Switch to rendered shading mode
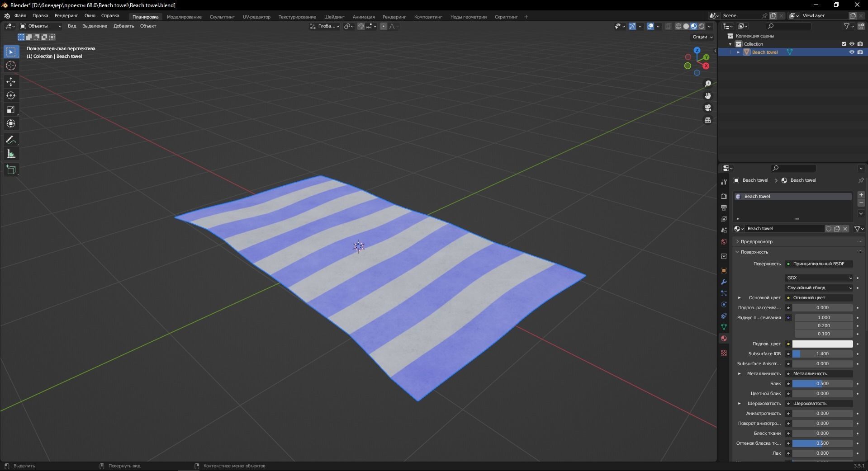 pos(702,26)
